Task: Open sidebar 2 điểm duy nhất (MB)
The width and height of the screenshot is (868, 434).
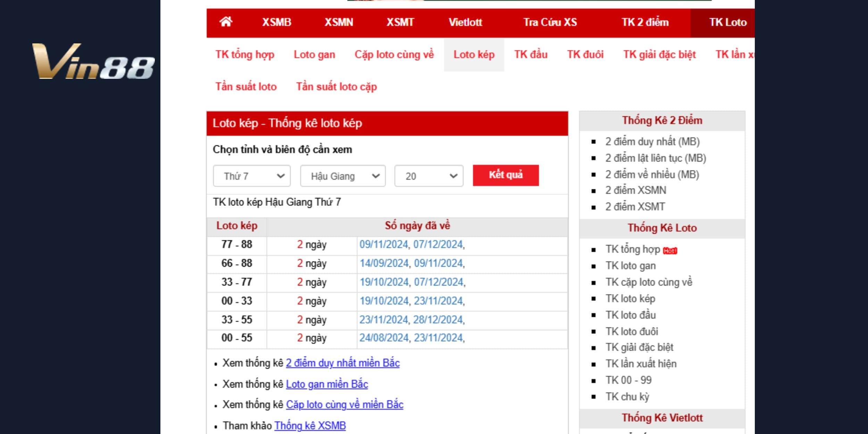Action: tap(652, 142)
